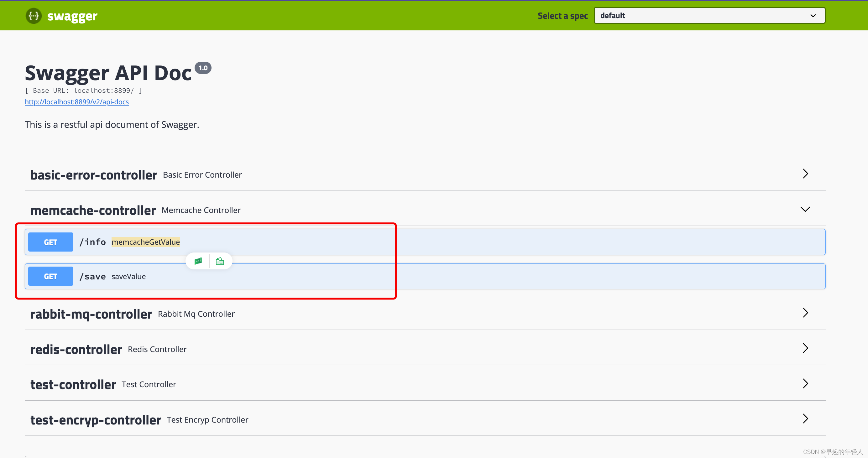The height and width of the screenshot is (458, 868).
Task: Expand test-encryp-controller chevron arrow
Action: click(x=805, y=418)
